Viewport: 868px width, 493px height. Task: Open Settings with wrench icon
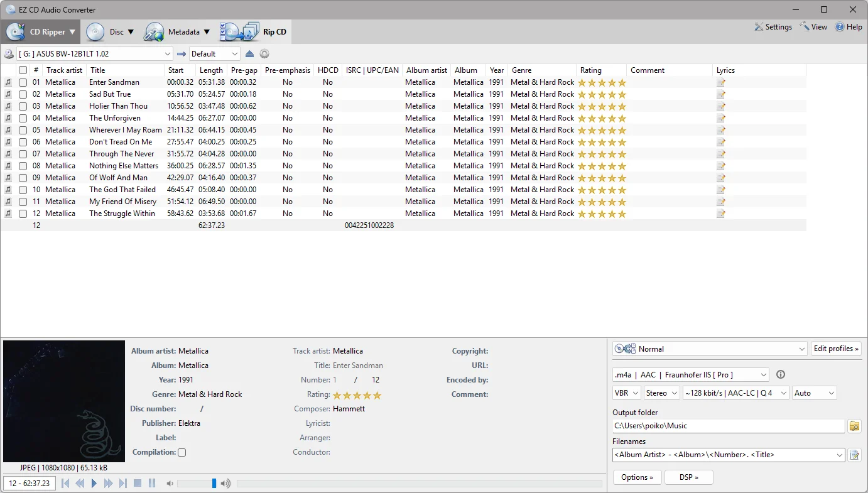point(773,27)
